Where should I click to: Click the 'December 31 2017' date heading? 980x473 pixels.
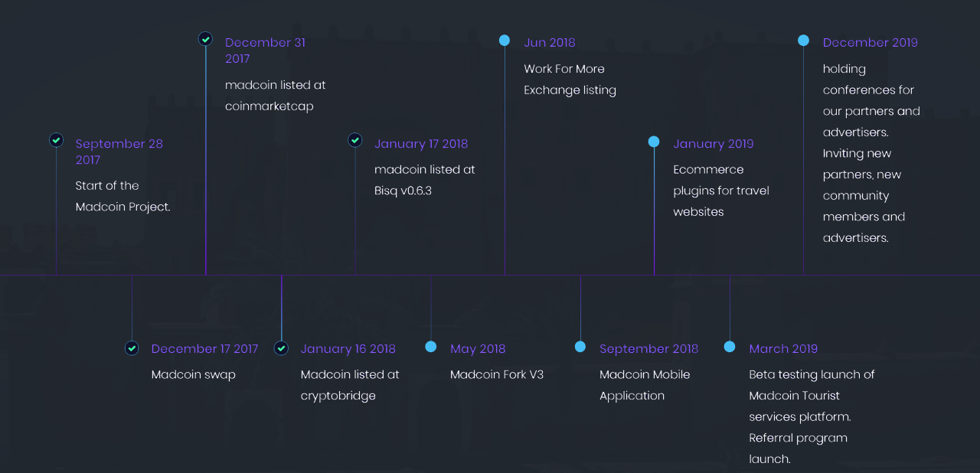point(265,51)
